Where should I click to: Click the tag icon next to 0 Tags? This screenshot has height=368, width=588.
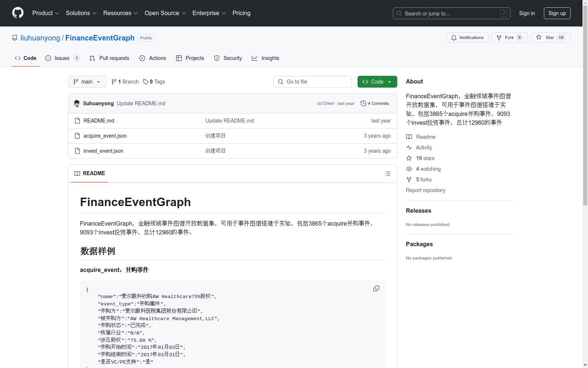tap(146, 82)
